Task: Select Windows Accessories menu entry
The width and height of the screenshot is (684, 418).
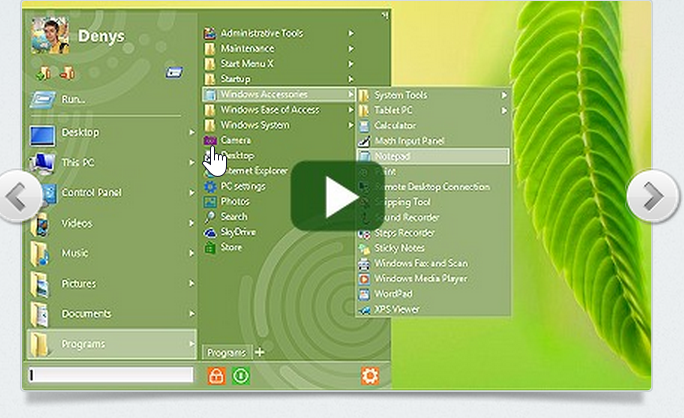Action: tap(279, 94)
